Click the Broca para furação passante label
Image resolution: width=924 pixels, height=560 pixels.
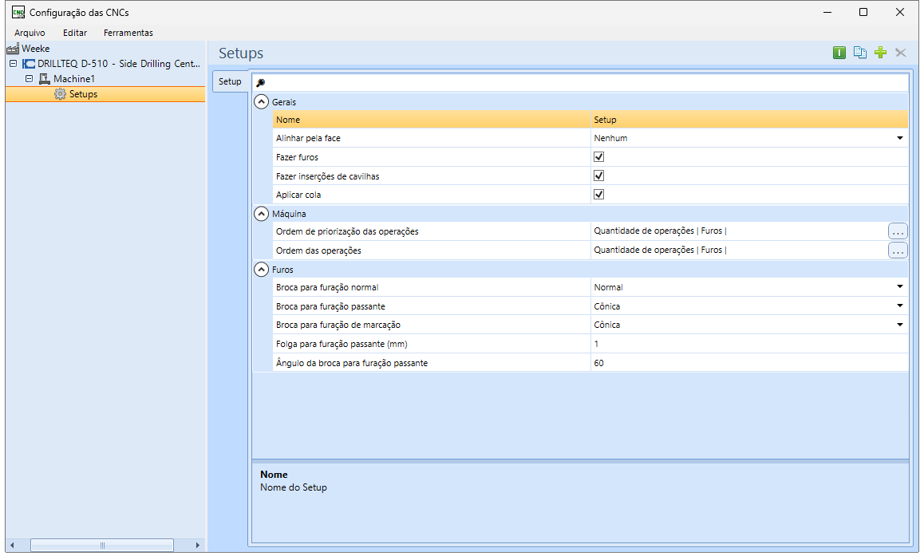(x=330, y=306)
